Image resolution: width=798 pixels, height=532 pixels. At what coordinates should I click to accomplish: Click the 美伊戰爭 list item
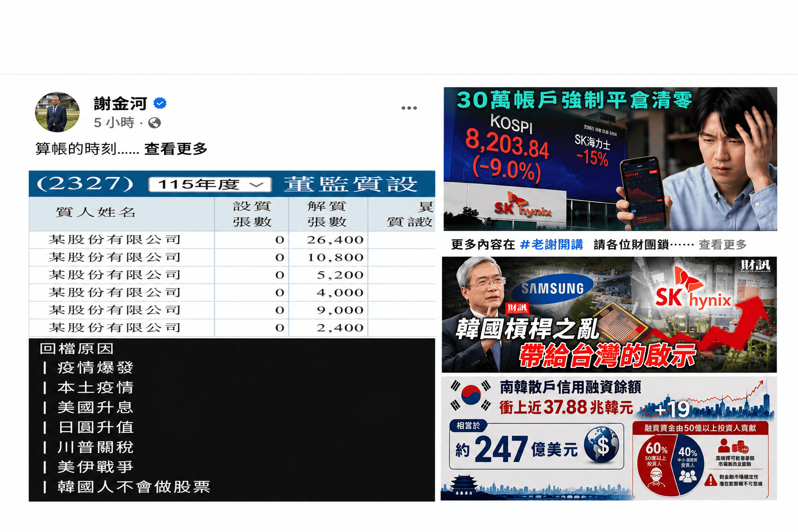pos(96,467)
